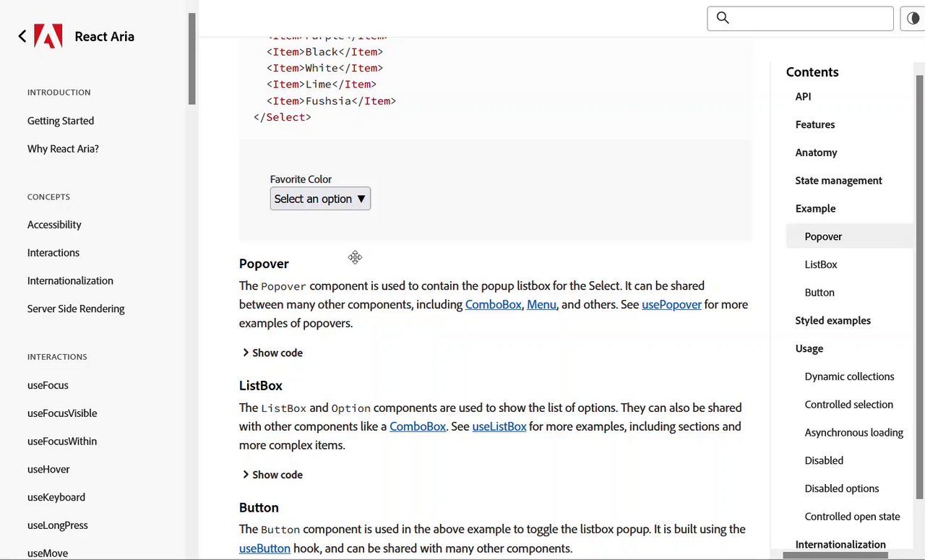Viewport: 925px width, 560px height.
Task: Expand Show code under ListBox section
Action: coord(272,475)
